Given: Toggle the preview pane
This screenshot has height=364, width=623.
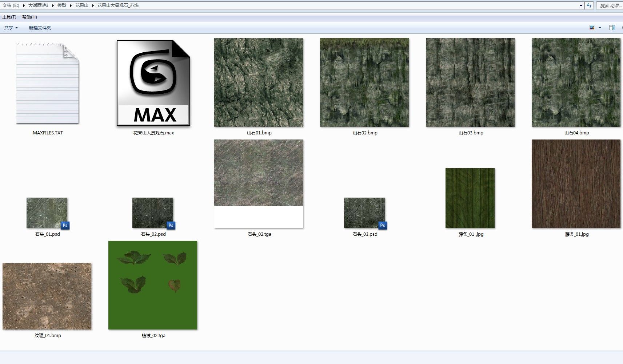Looking at the screenshot, I should tap(612, 28).
